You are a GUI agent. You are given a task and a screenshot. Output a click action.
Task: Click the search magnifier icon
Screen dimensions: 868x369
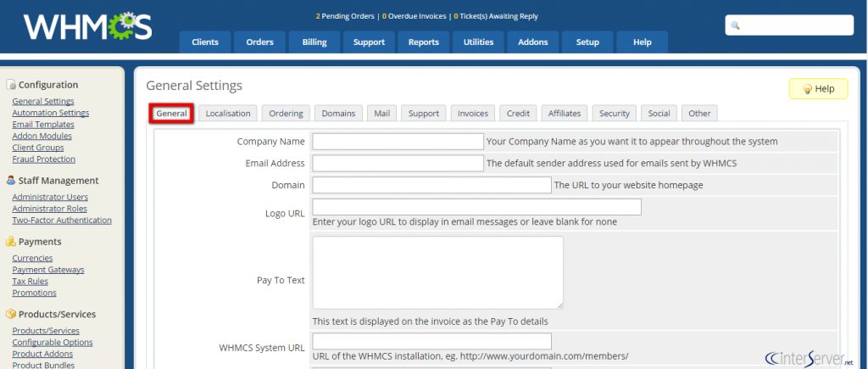pyautogui.click(x=735, y=25)
